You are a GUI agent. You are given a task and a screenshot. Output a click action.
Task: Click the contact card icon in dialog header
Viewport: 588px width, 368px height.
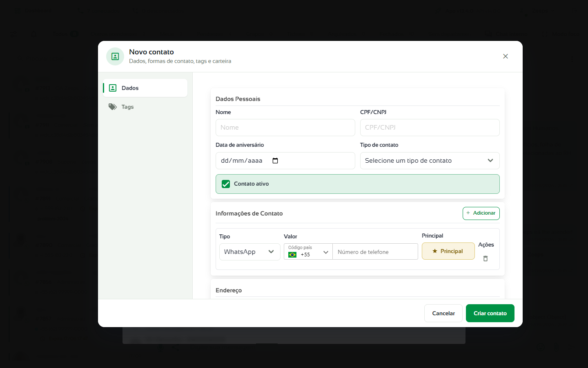(x=115, y=56)
